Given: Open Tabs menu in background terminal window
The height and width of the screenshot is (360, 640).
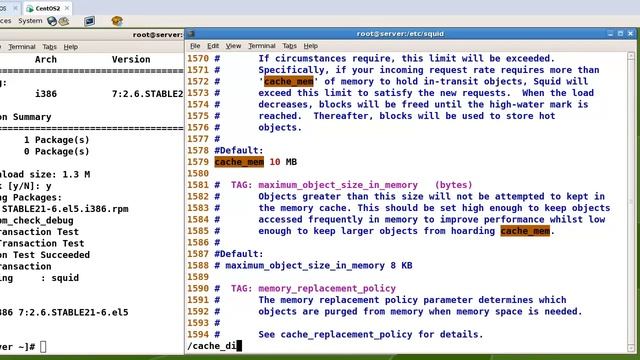Looking at the screenshot, I should tap(49, 47).
